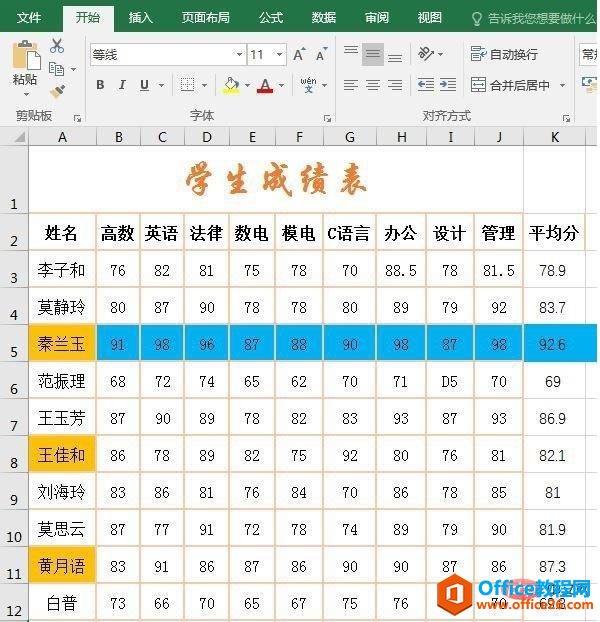This screenshot has width=600, height=622.
Task: Toggle Bold formatting
Action: click(x=100, y=84)
